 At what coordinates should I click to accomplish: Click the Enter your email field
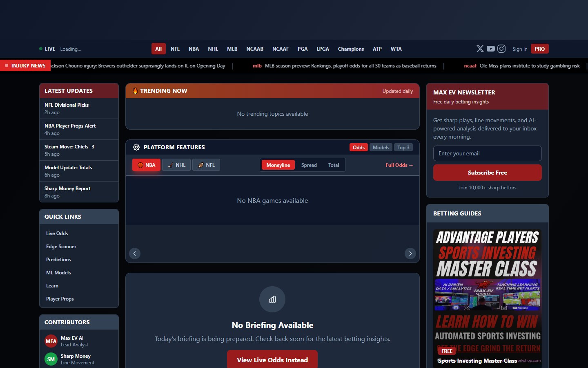[x=488, y=153]
